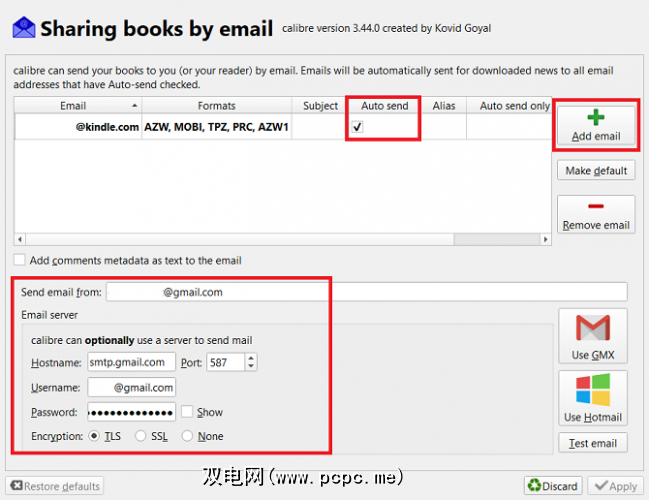Click the Username input field

tap(132, 387)
